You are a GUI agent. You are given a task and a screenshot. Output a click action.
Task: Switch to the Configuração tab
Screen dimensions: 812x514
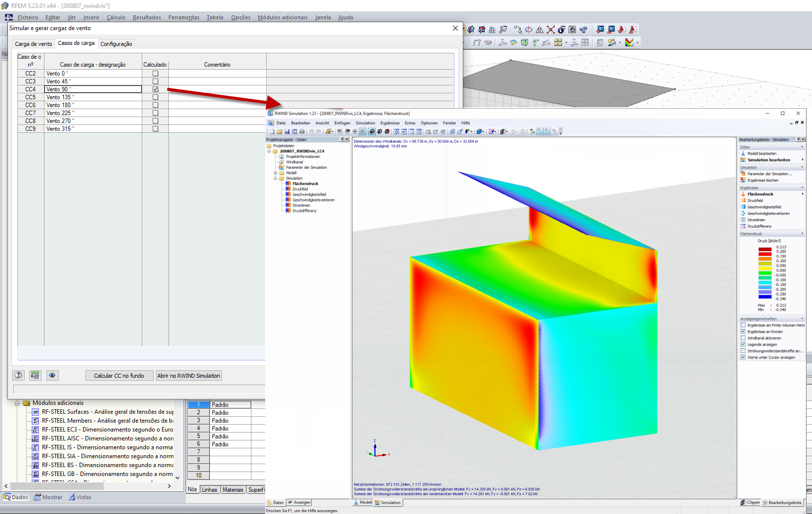coord(116,44)
